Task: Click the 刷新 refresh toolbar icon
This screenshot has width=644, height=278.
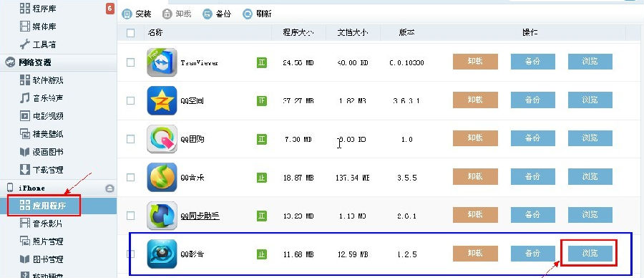Action: (x=248, y=14)
